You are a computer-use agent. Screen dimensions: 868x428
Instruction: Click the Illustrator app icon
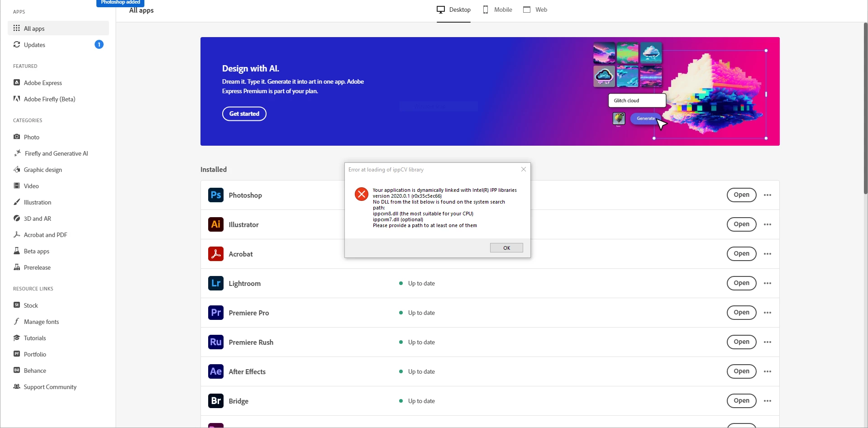[216, 224]
